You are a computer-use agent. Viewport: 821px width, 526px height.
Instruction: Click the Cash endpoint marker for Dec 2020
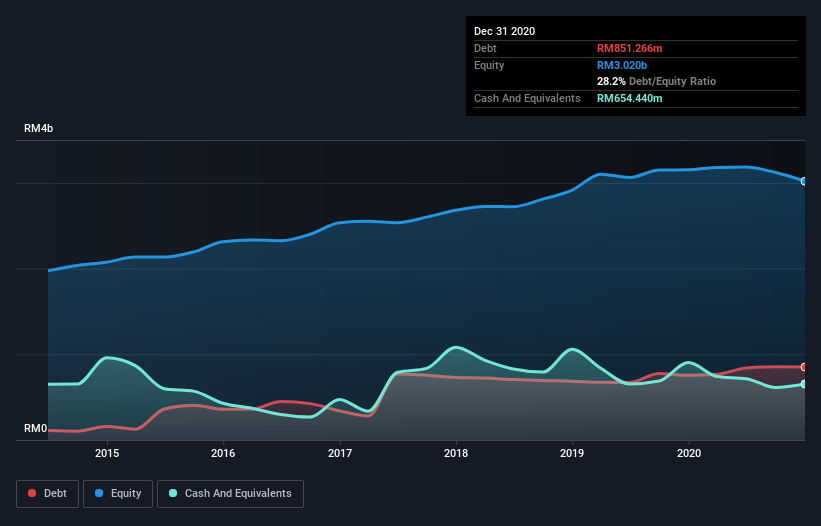(x=804, y=384)
